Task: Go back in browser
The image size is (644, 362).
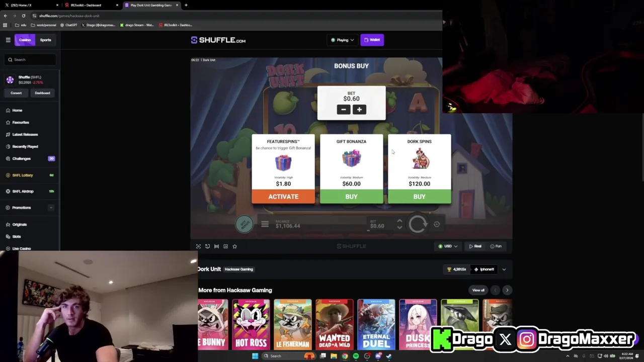Action: point(6,16)
